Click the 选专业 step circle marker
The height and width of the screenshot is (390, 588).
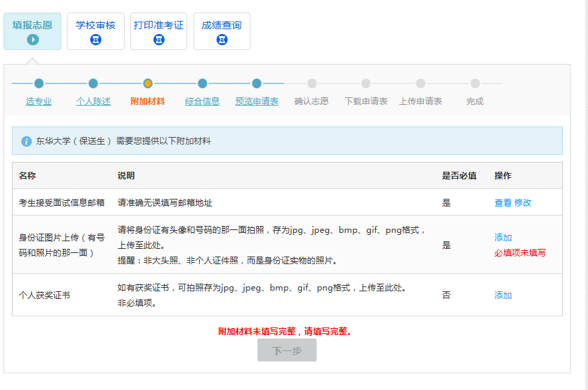(39, 83)
